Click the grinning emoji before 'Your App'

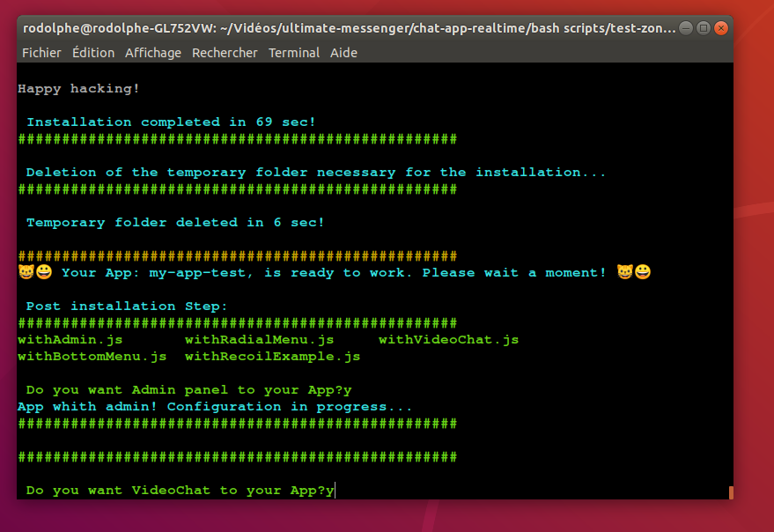pos(44,272)
